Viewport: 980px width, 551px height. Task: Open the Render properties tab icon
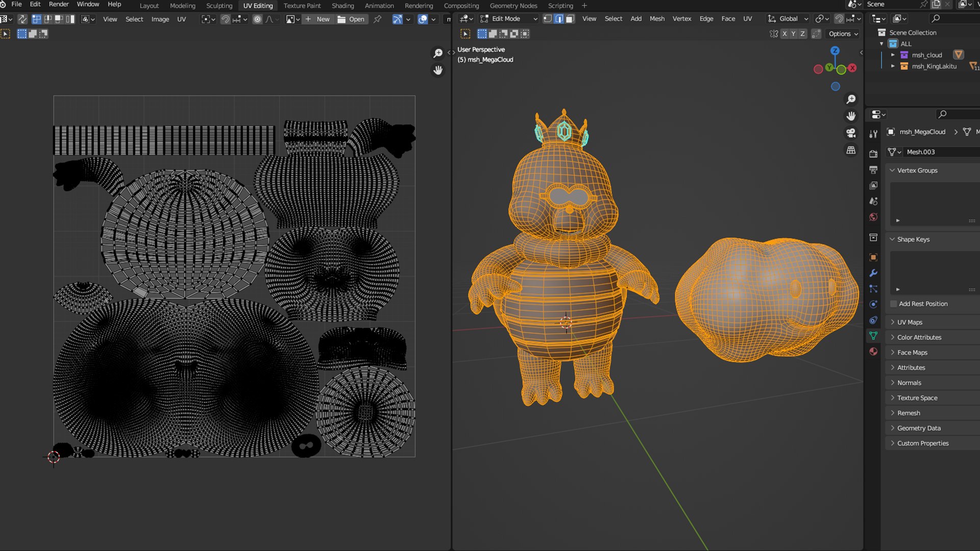click(873, 154)
